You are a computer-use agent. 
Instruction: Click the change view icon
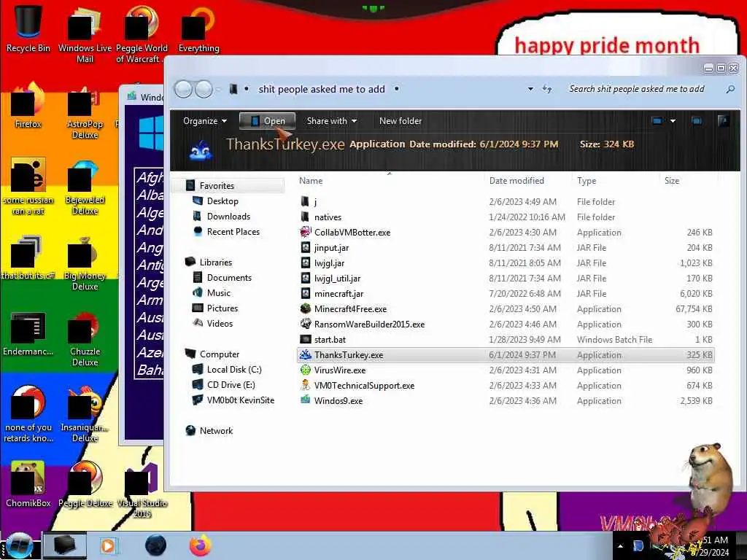click(657, 121)
